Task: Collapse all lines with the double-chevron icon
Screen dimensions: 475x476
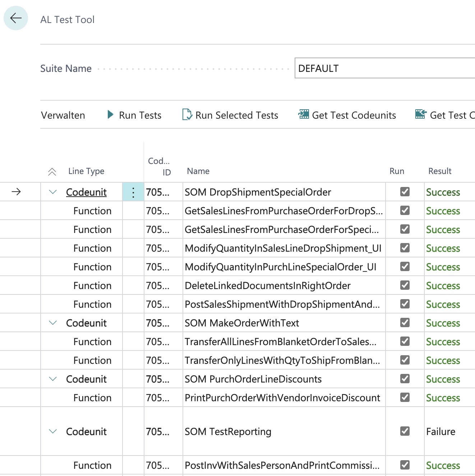Action: point(52,171)
